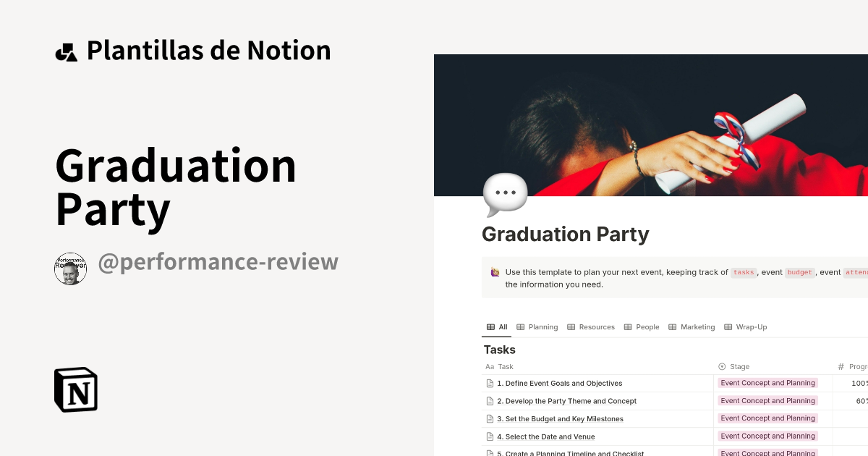Click the Aa icon in the Task column header
The height and width of the screenshot is (456, 868).
[490, 366]
